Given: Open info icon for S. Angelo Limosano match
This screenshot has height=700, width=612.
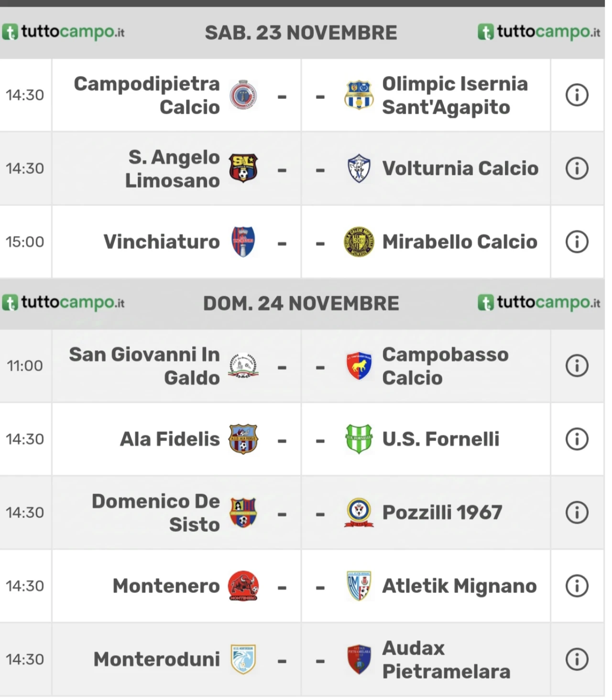Looking at the screenshot, I should point(577,169).
